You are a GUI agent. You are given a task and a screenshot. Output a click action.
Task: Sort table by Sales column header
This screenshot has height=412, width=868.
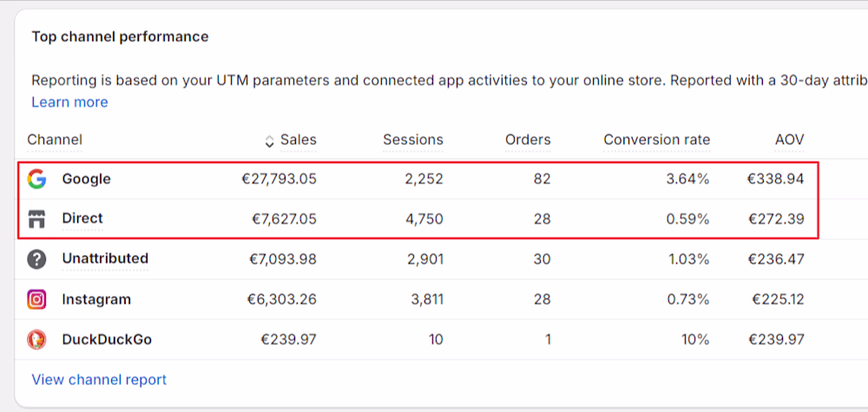coord(299,140)
